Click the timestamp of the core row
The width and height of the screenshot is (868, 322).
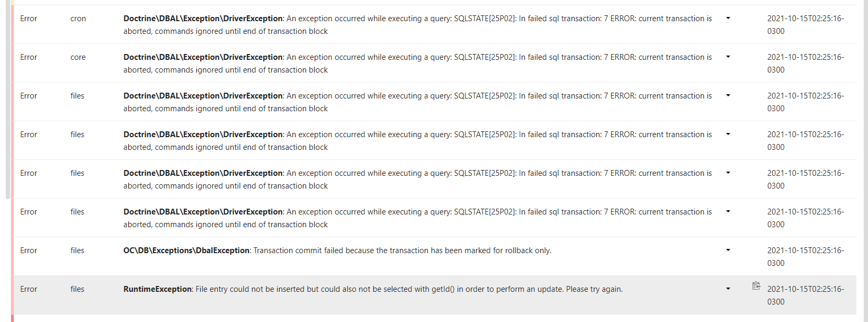(x=806, y=64)
